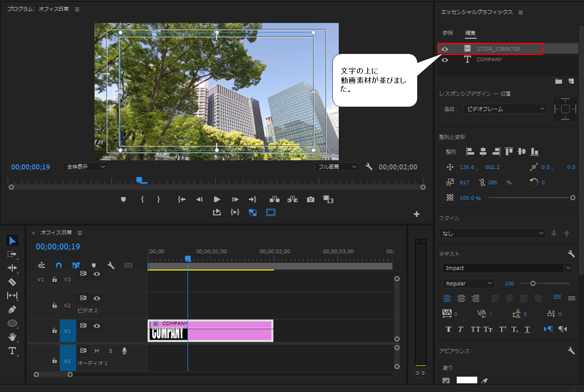This screenshot has width=584, height=392.
Task: Switch to the 参照 tab
Action: tap(448, 33)
